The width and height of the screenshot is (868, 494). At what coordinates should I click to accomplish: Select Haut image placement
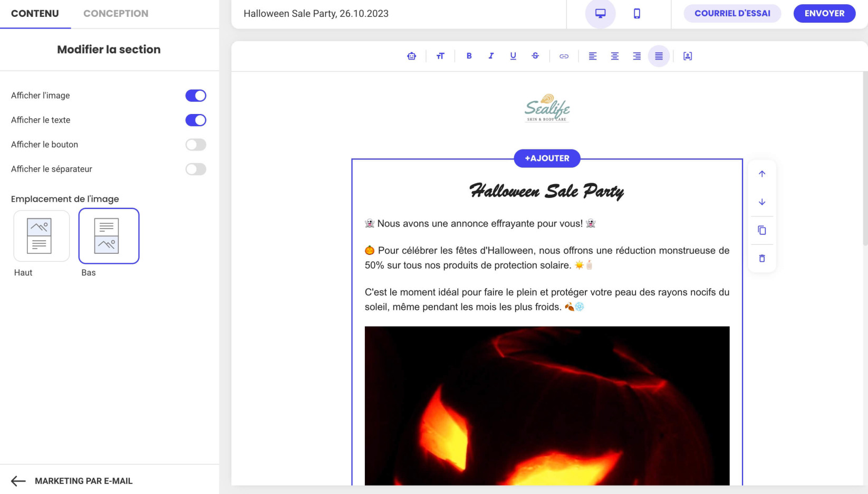coord(42,236)
